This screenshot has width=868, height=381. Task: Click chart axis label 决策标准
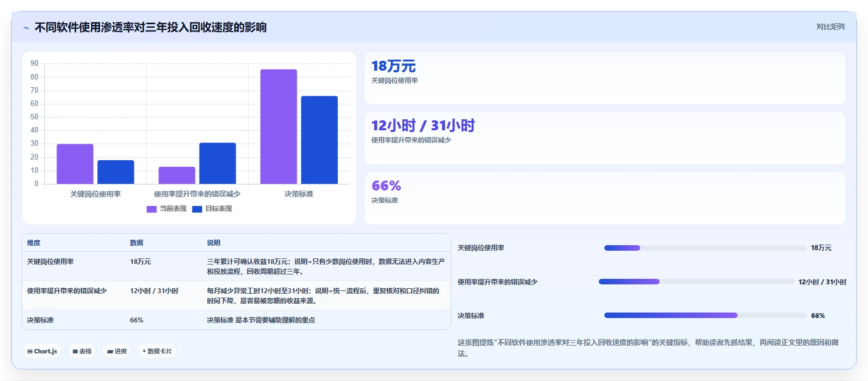pos(299,194)
